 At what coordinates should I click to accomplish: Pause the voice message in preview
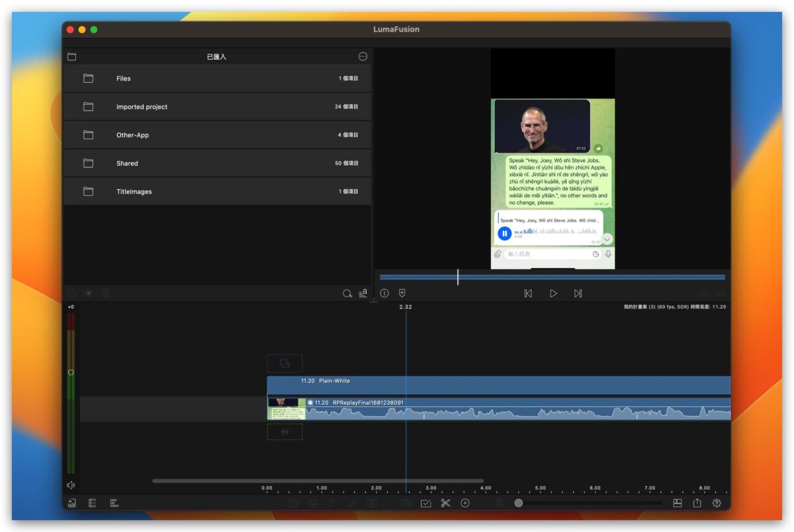(504, 233)
